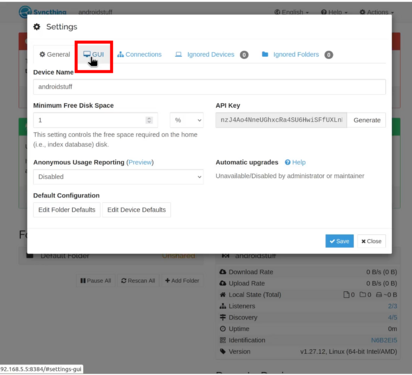
Task: Open the Ignored Folders tab
Action: pyautogui.click(x=297, y=54)
